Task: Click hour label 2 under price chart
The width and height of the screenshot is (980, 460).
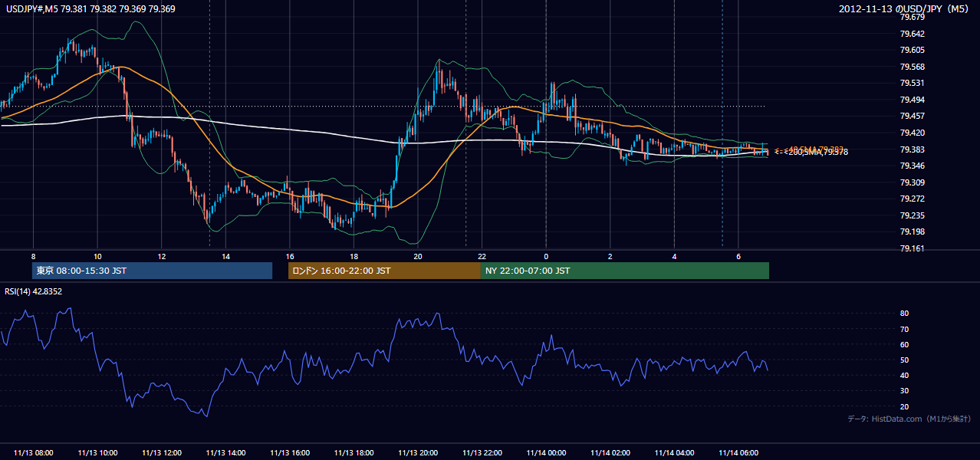Action: (610, 256)
